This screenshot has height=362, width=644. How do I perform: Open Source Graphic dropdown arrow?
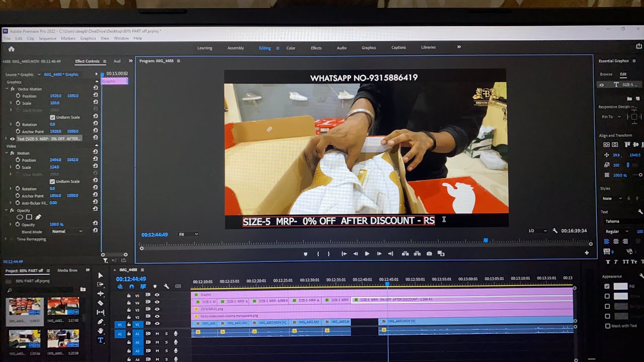point(38,74)
